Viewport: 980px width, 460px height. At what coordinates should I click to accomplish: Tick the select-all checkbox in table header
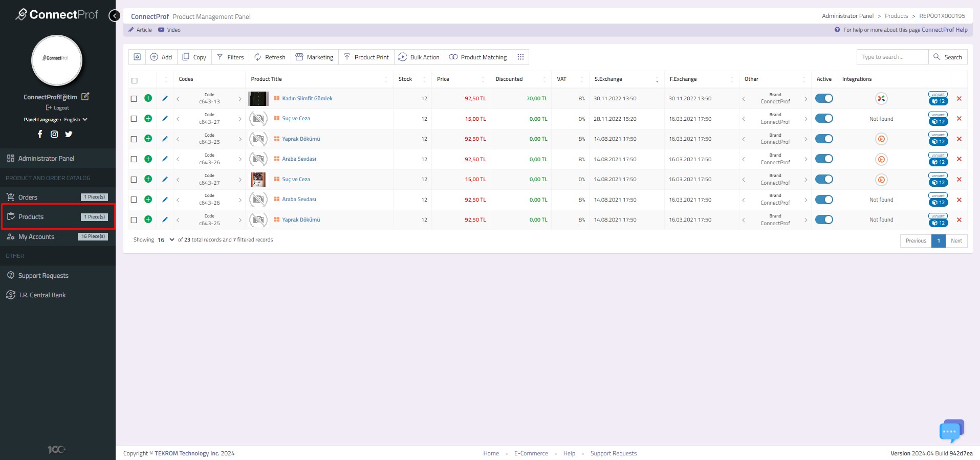point(135,80)
